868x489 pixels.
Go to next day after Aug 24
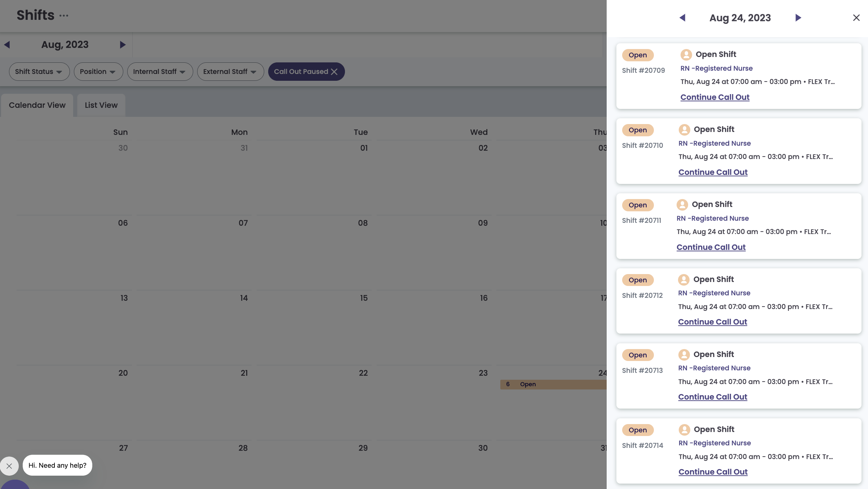798,18
